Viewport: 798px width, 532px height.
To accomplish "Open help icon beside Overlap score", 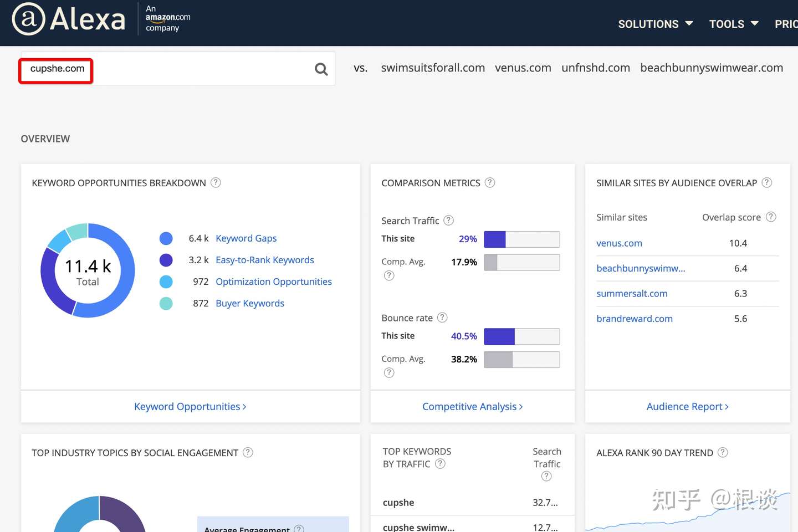I will [771, 217].
